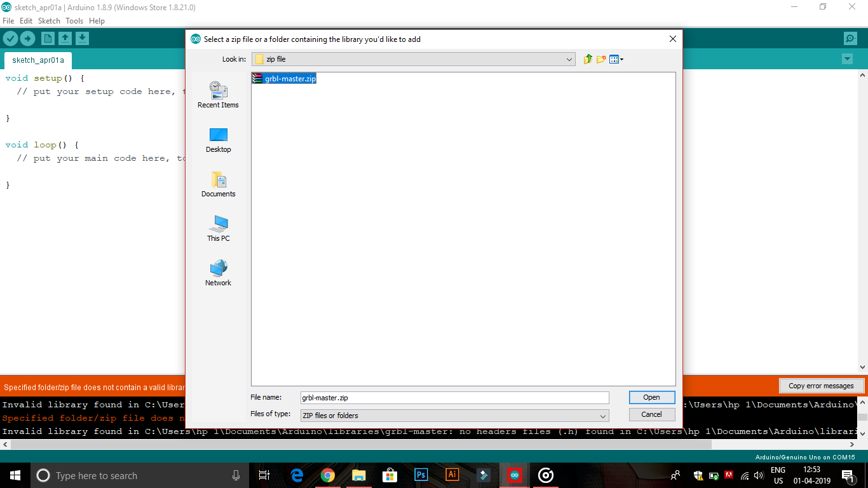This screenshot has height=488, width=868.
Task: Click the Upload arrow to flash sketch
Action: (x=27, y=38)
